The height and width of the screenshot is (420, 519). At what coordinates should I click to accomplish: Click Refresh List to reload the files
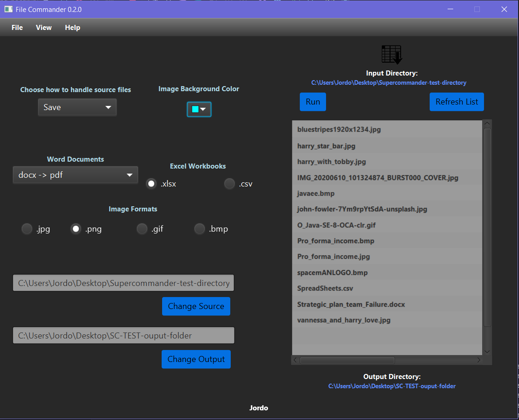click(x=456, y=102)
